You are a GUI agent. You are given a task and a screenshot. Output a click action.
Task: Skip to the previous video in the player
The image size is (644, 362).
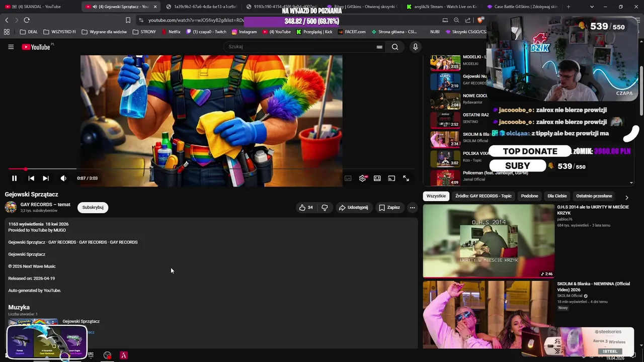point(31,178)
